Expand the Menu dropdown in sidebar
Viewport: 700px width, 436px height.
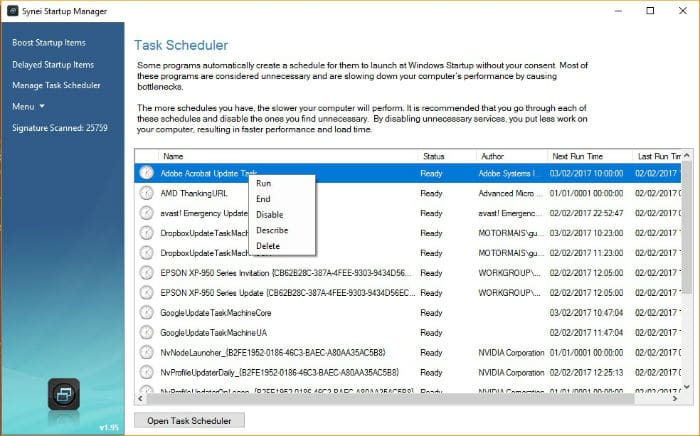click(29, 107)
